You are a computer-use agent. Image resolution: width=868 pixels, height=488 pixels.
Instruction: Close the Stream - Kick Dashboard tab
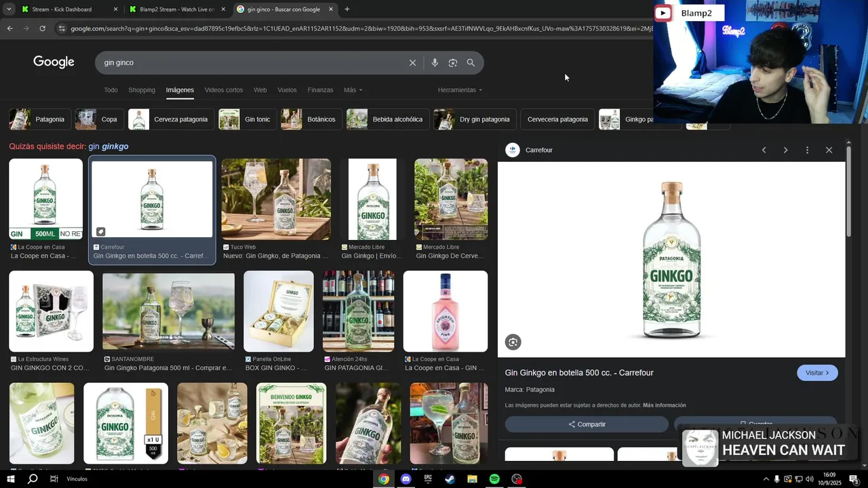coord(115,9)
